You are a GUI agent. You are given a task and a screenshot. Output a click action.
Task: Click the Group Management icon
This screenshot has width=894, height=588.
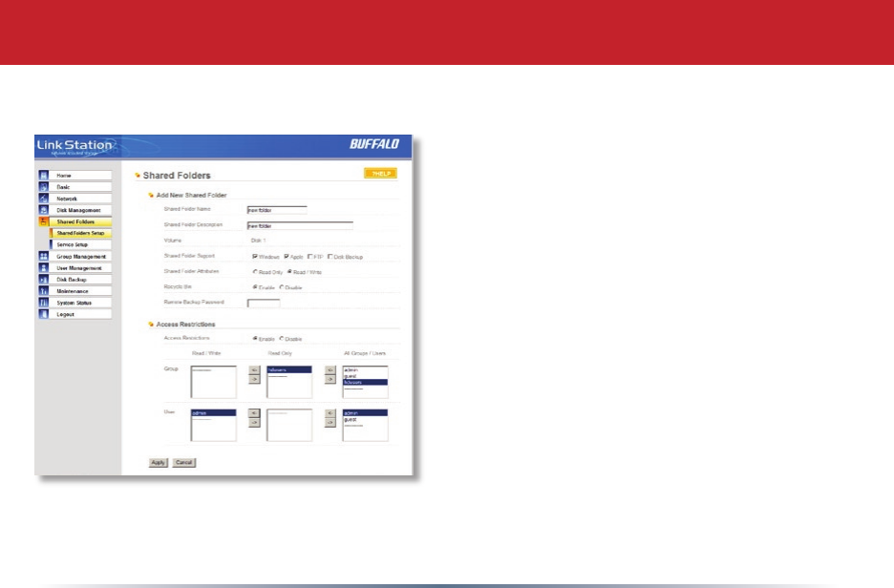point(43,256)
